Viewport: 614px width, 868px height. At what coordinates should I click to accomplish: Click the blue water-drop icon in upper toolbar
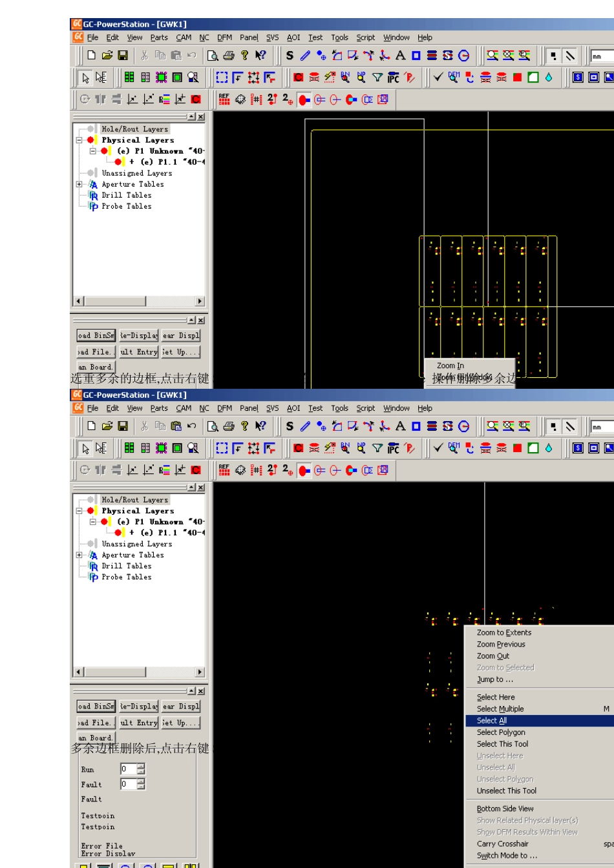click(x=549, y=77)
